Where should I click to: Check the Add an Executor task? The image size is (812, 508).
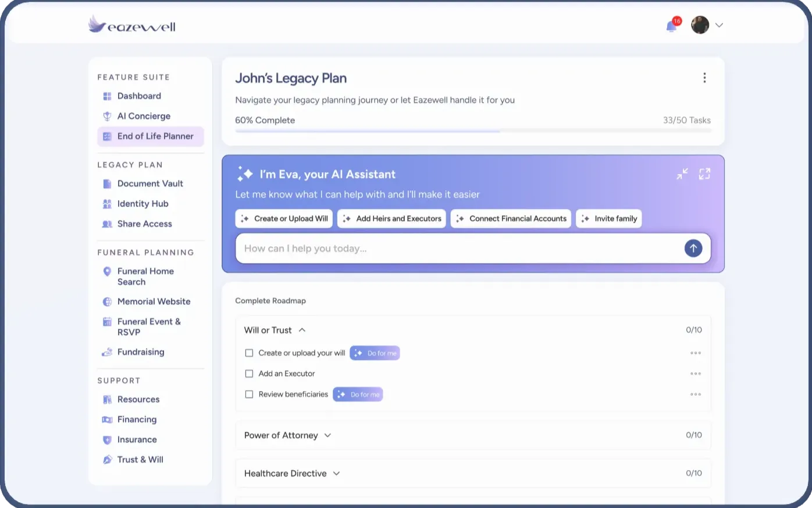coord(249,374)
